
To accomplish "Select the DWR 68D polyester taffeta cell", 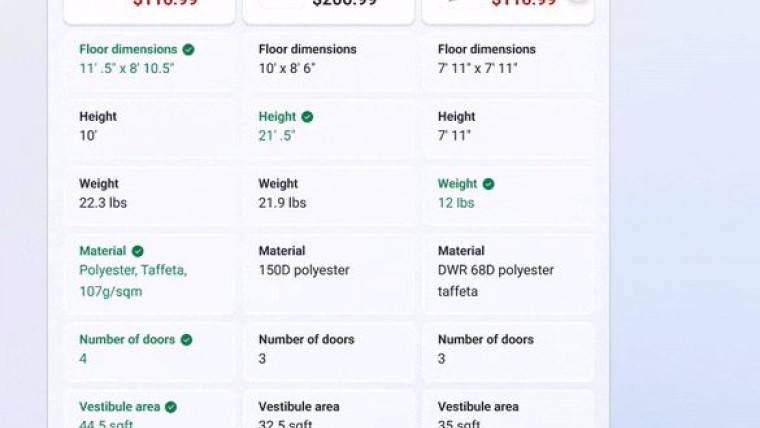I will click(508, 274).
